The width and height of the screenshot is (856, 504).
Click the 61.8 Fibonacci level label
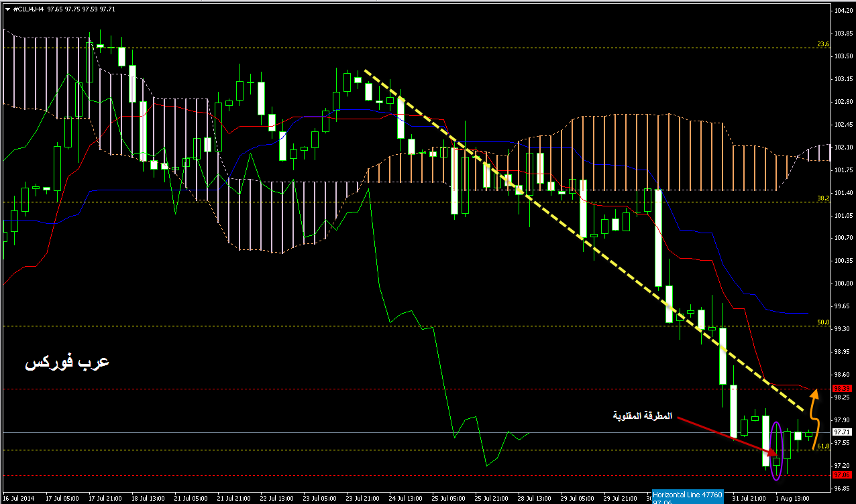tap(823, 446)
